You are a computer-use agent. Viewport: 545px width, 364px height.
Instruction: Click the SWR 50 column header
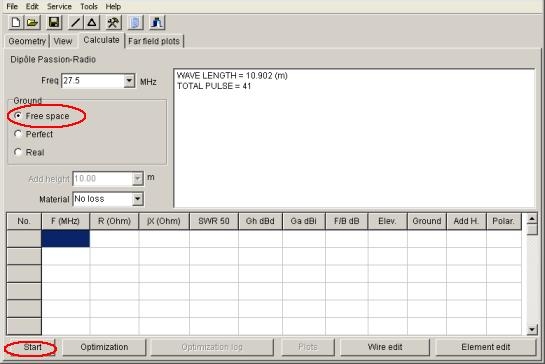[x=214, y=221]
